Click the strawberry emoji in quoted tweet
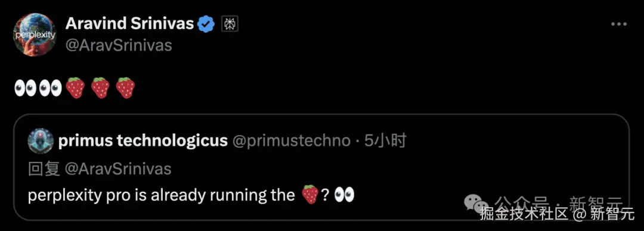This screenshot has width=644, height=231. coord(310,195)
